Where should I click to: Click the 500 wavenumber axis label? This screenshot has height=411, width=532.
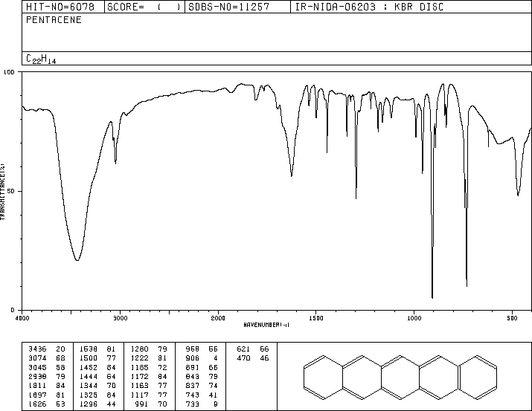click(x=513, y=318)
